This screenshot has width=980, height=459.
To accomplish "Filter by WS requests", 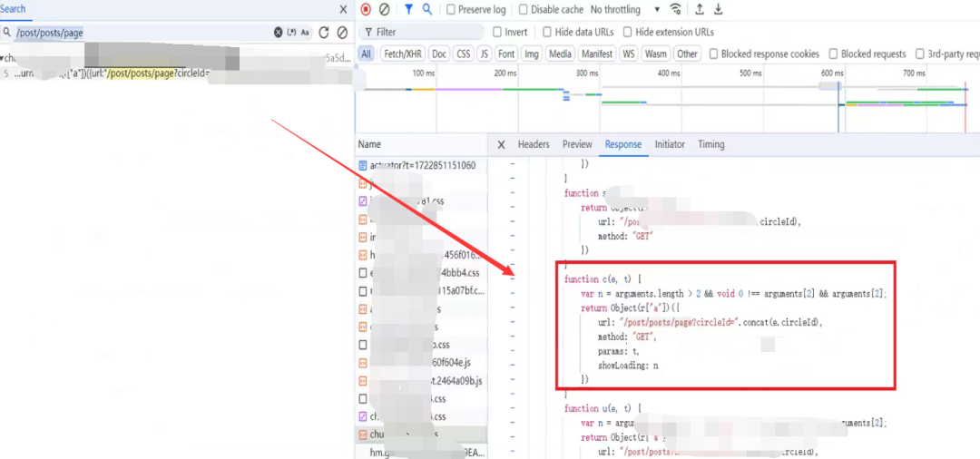I will tap(628, 54).
